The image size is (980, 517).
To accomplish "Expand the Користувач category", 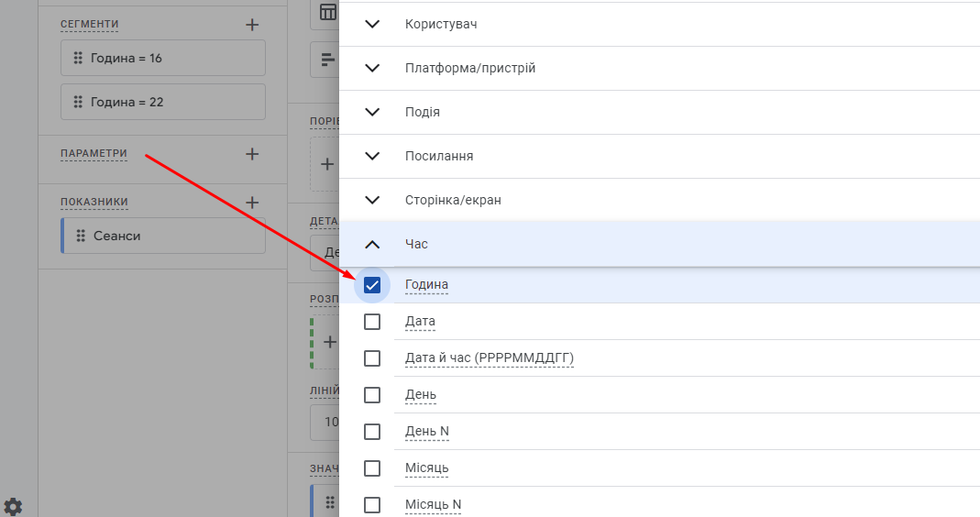I will 372,25.
